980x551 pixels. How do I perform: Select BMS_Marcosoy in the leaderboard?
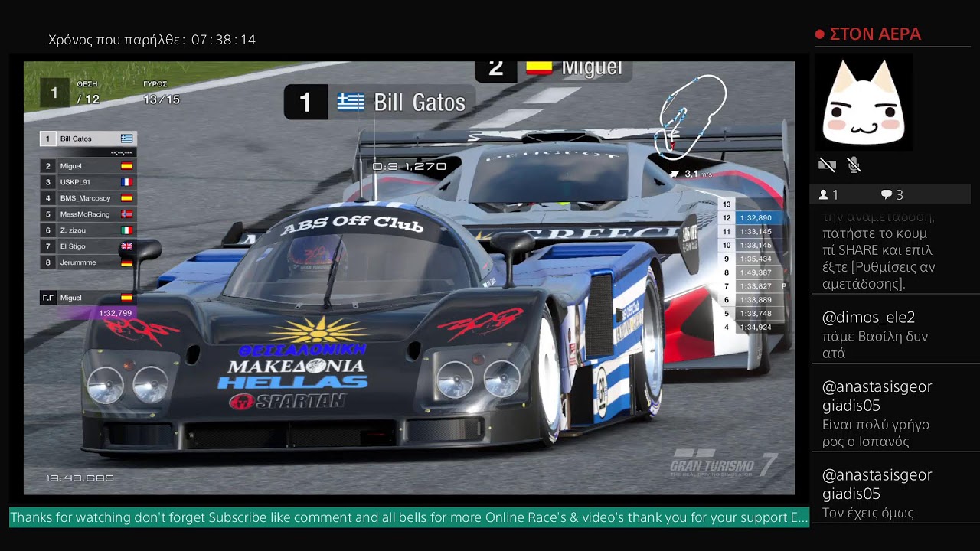(88, 198)
